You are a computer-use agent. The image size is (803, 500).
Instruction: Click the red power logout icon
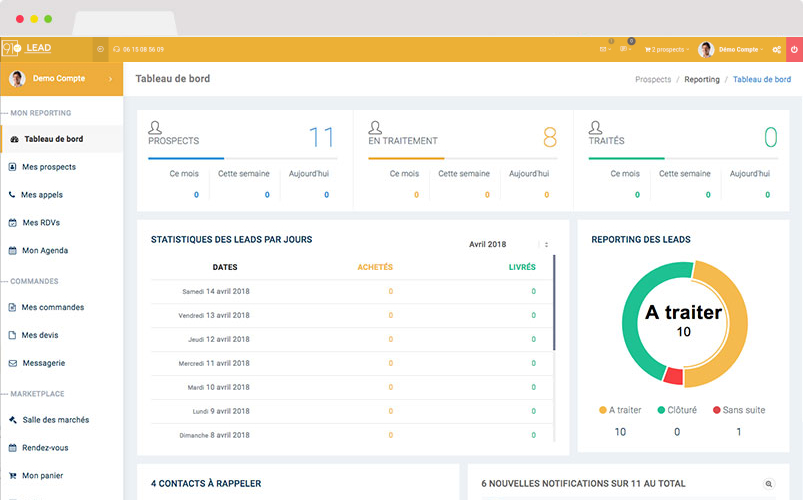794,49
